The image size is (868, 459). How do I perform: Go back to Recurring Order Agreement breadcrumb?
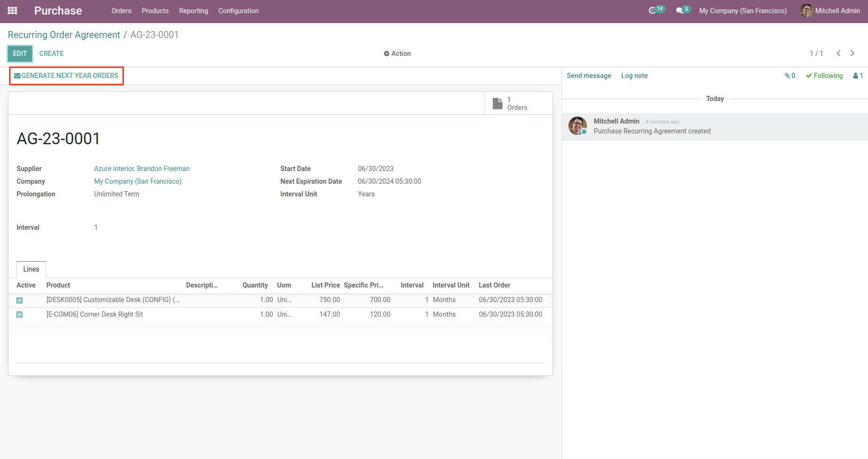click(x=64, y=35)
